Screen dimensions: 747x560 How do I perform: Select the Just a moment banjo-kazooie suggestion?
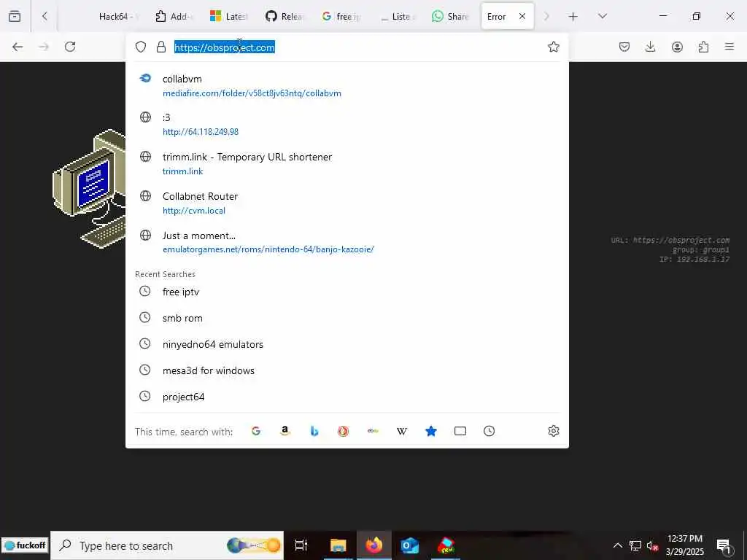[x=347, y=242]
